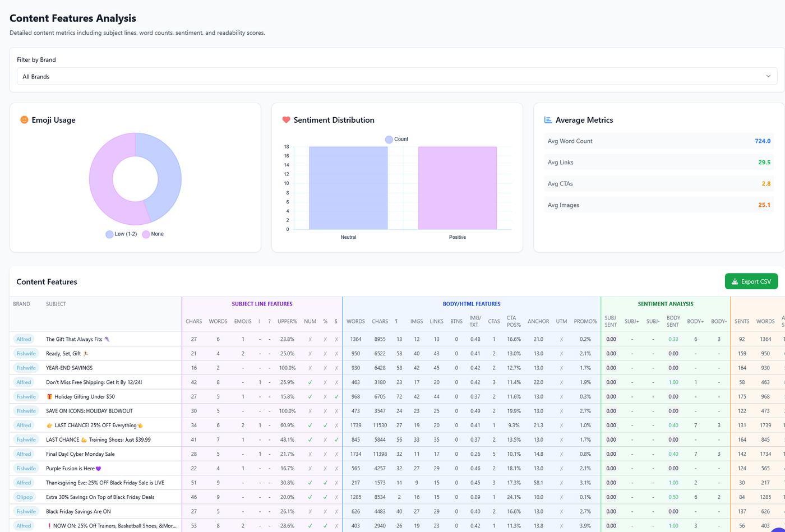
Task: Select subject 'Holiday Gifting Under $50'
Action: [x=80, y=396]
